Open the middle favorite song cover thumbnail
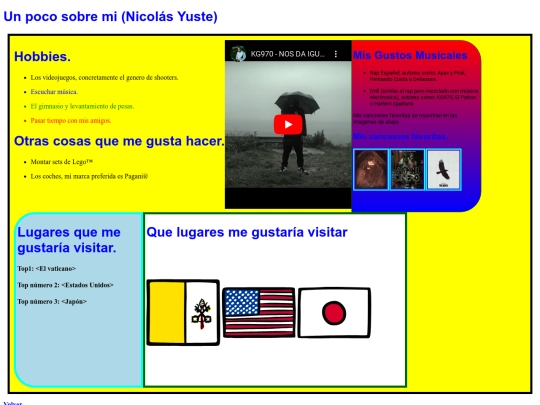The image size is (540, 405). coord(407,169)
